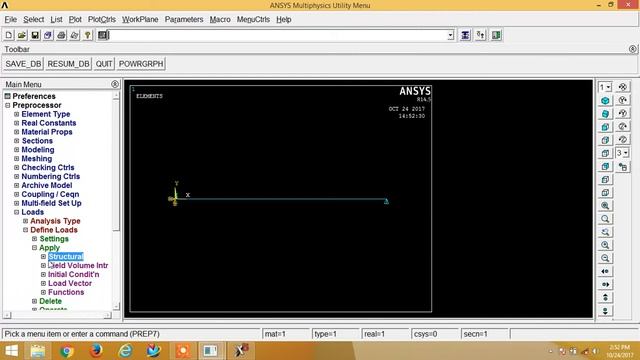Expand the Structural tree node
The height and width of the screenshot is (360, 640).
(x=43, y=257)
